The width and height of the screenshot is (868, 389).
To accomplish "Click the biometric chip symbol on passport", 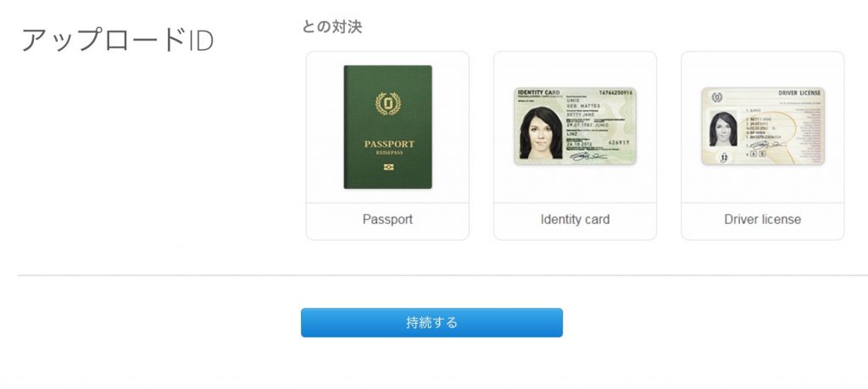I will click(388, 167).
